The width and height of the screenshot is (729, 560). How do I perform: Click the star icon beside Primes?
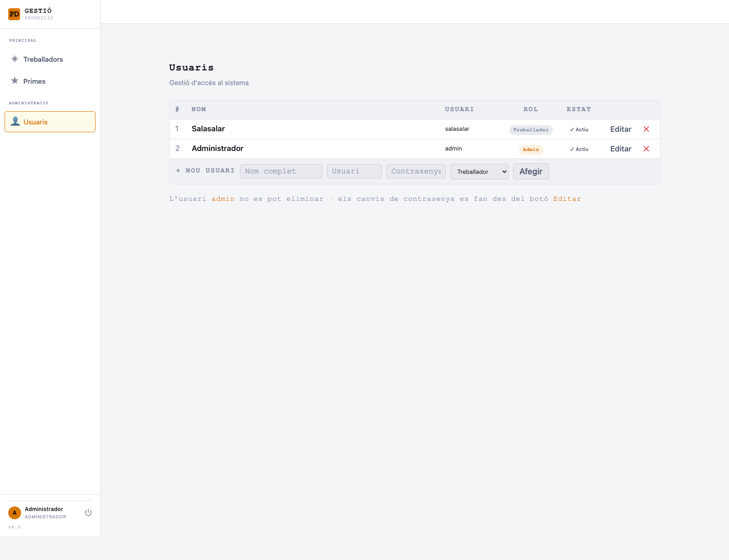[15, 81]
